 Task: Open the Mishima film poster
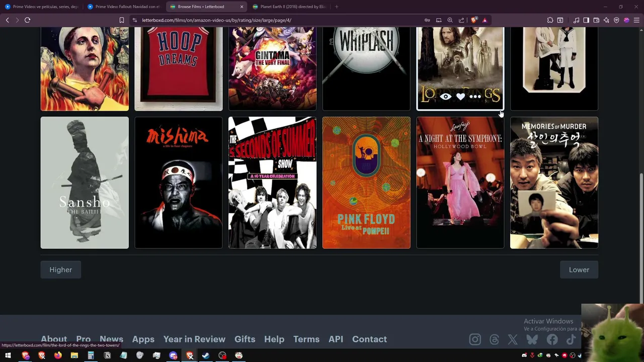[179, 183]
